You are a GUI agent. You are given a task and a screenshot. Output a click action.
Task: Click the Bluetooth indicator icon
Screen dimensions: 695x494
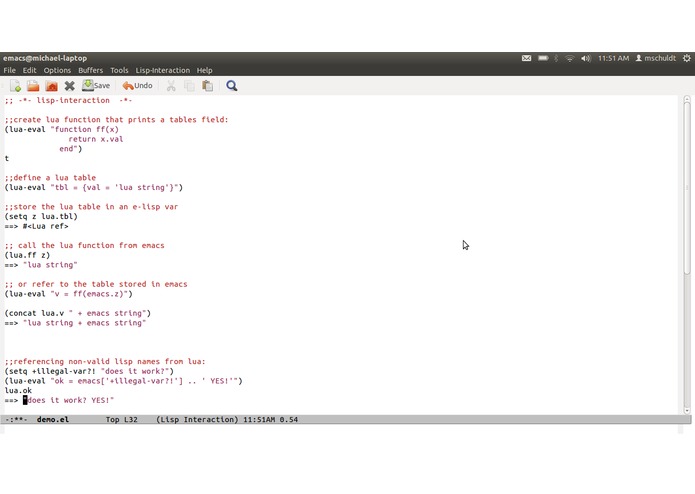coord(556,58)
